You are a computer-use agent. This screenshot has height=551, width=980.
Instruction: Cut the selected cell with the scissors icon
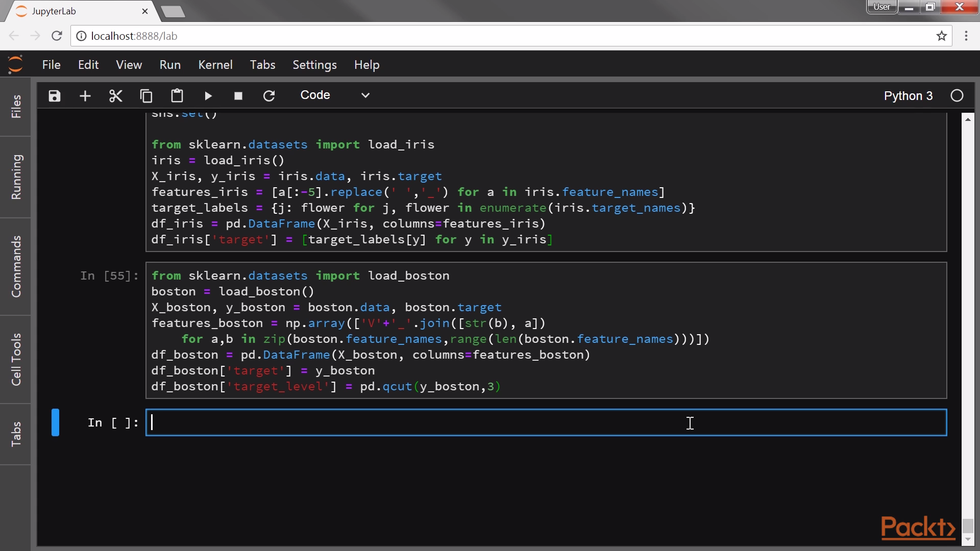[x=116, y=96]
